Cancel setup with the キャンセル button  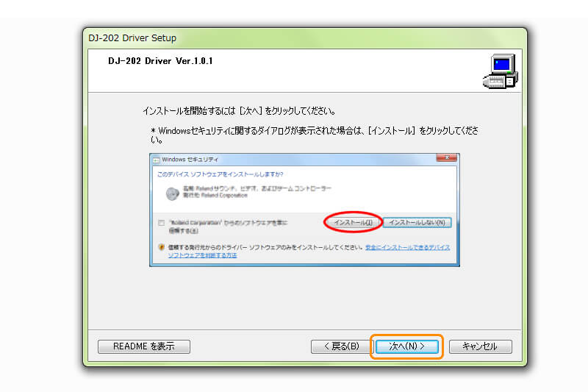[481, 346]
